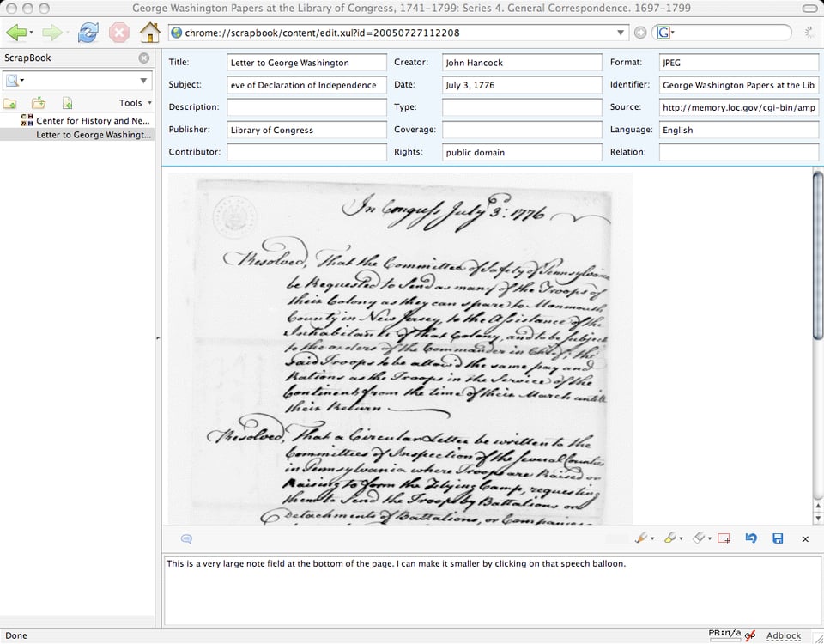Click the Identifier field
824x644 pixels.
point(739,85)
